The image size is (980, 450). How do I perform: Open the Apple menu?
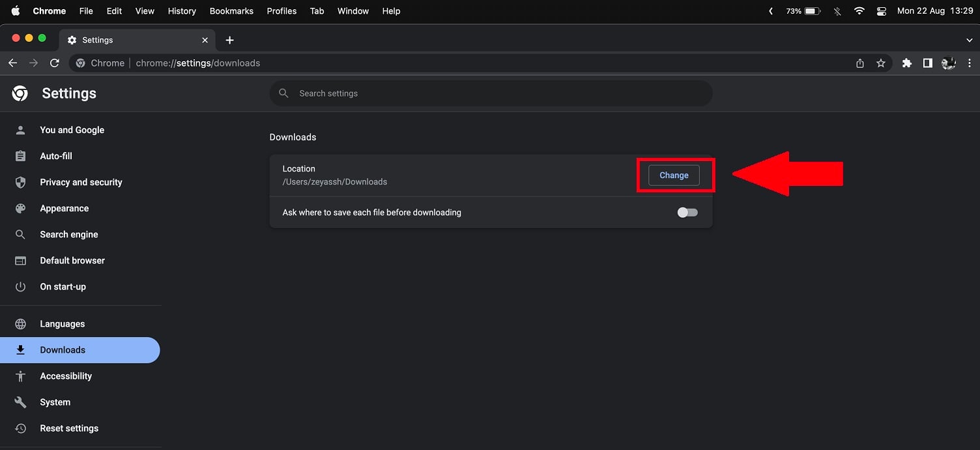click(x=16, y=11)
